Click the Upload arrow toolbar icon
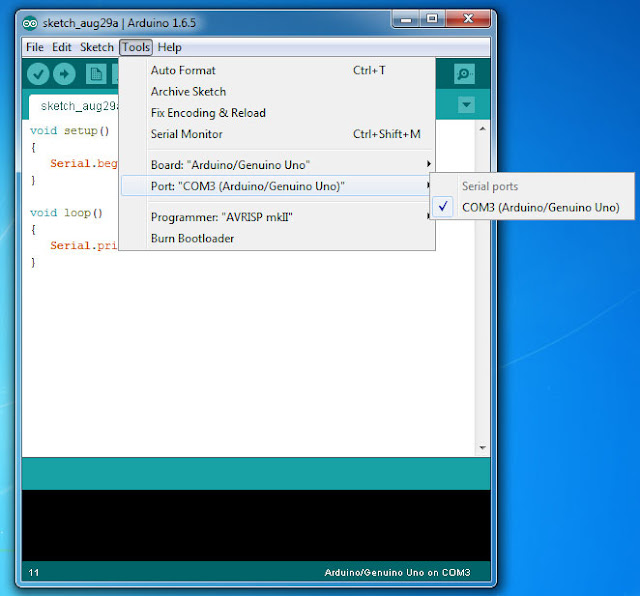Image resolution: width=640 pixels, height=596 pixels. [64, 74]
